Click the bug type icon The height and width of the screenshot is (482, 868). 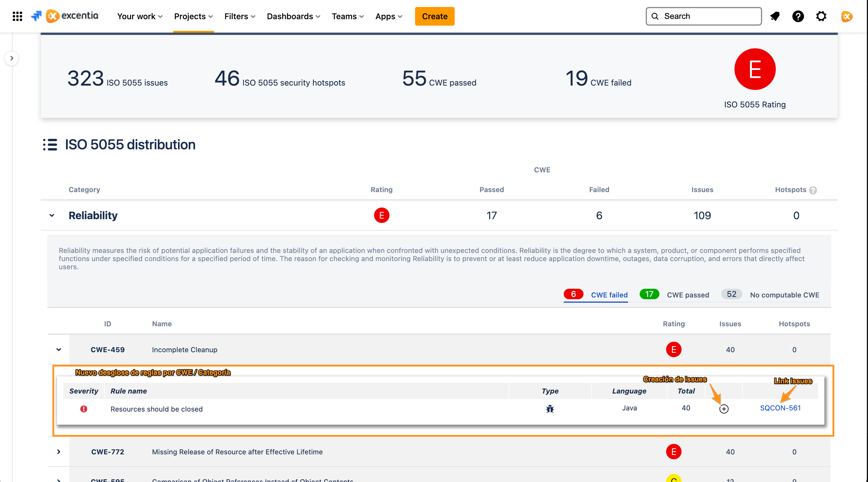[550, 409]
